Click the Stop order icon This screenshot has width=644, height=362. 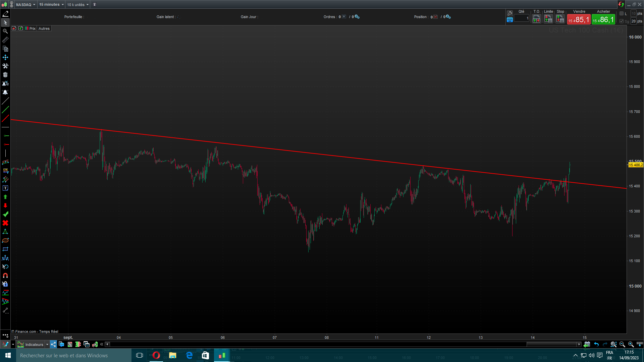[560, 19]
